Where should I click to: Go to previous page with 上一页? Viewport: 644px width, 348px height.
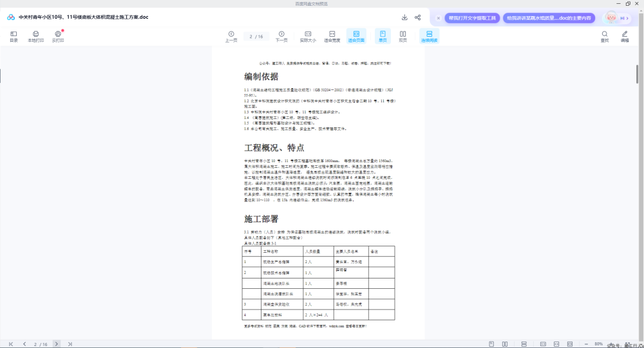click(x=231, y=37)
